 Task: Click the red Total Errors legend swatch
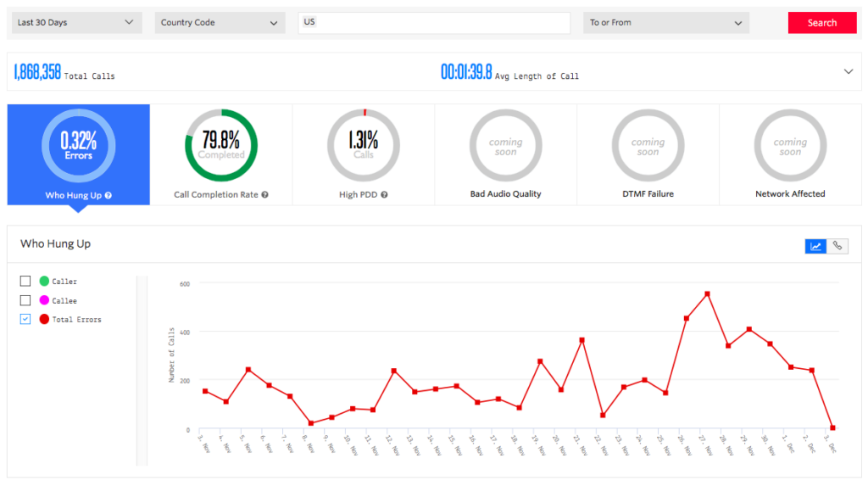click(44, 319)
